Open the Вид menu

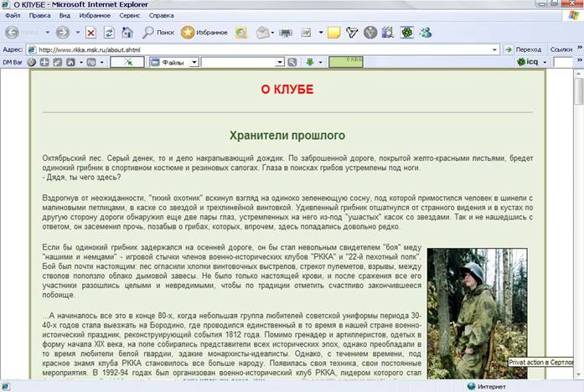(x=65, y=16)
